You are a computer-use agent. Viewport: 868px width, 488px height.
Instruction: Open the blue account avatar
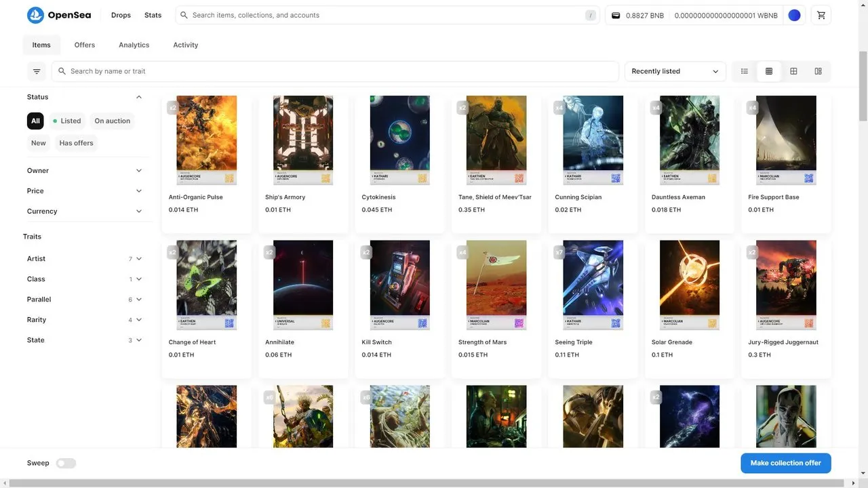794,15
